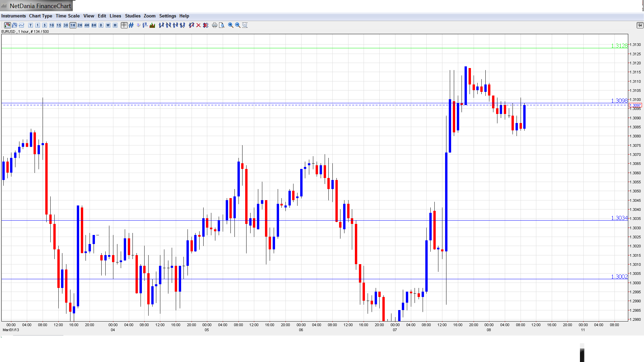Switch to the line chart type icon
The height and width of the screenshot is (362, 644).
(x=21, y=25)
